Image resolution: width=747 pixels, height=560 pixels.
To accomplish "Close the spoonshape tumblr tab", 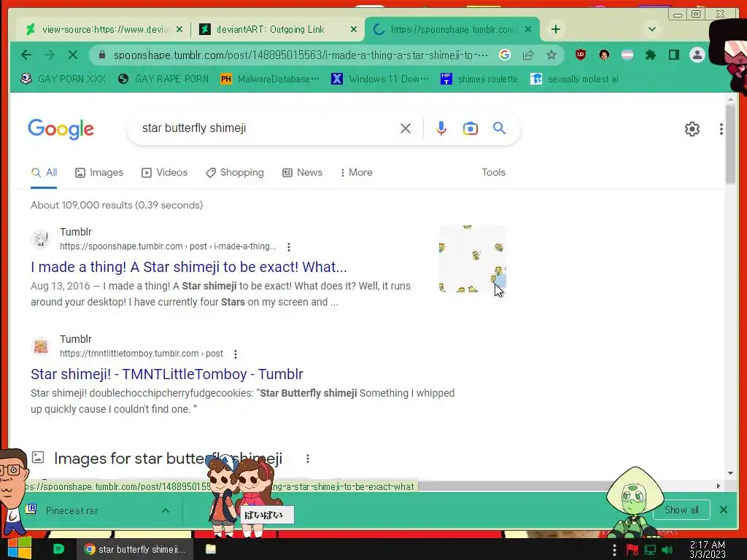I will [528, 29].
